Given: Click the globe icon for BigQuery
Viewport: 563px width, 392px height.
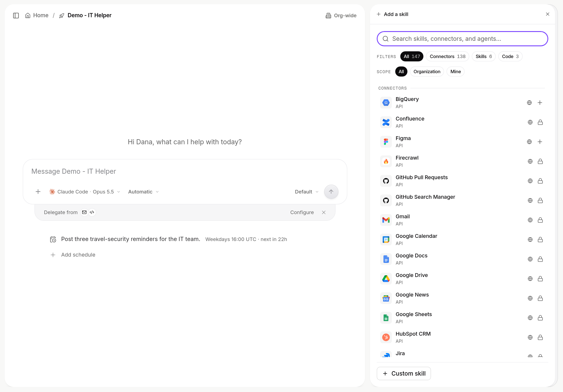Looking at the screenshot, I should (x=529, y=103).
